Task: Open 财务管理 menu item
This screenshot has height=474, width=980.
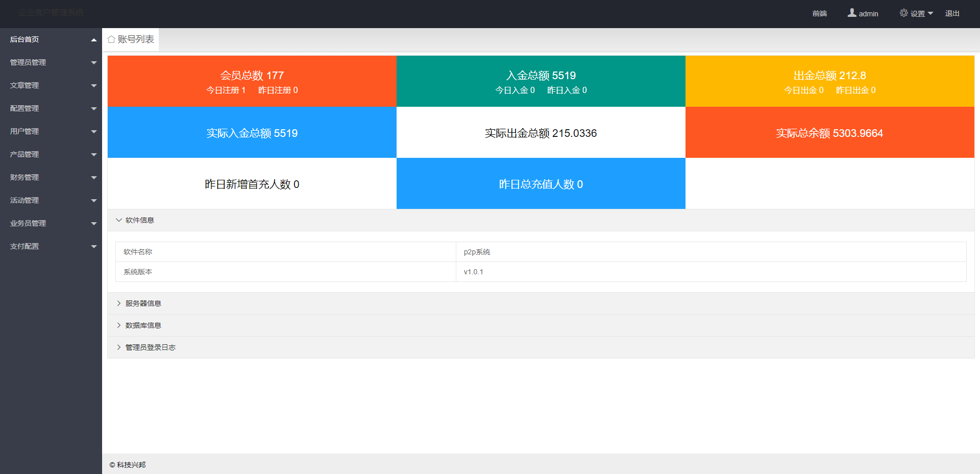Action: (51, 177)
